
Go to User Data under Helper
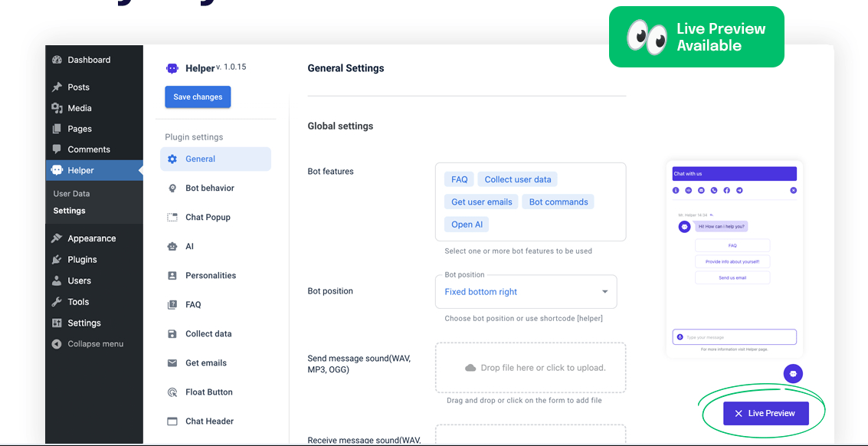pos(71,194)
